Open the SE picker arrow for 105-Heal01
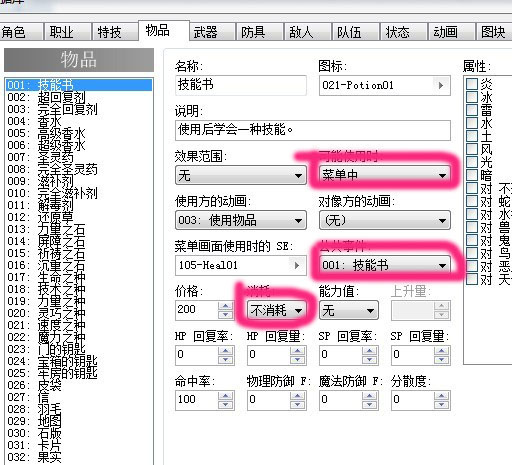The width and height of the screenshot is (512, 465). pyautogui.click(x=297, y=265)
